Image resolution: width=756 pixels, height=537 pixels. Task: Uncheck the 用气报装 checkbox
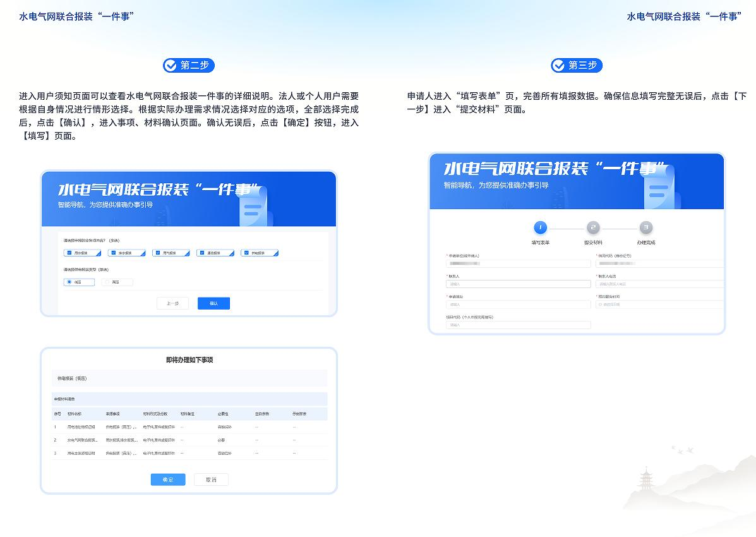158,253
